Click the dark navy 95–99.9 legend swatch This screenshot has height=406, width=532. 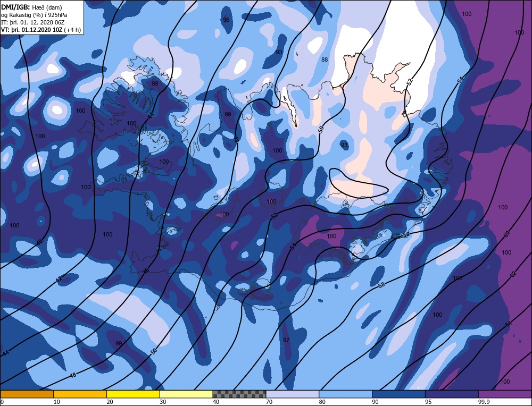pyautogui.click(x=452, y=394)
